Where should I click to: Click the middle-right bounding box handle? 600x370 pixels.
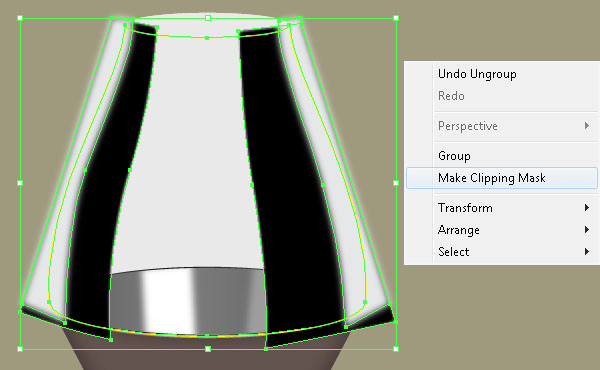click(x=396, y=183)
